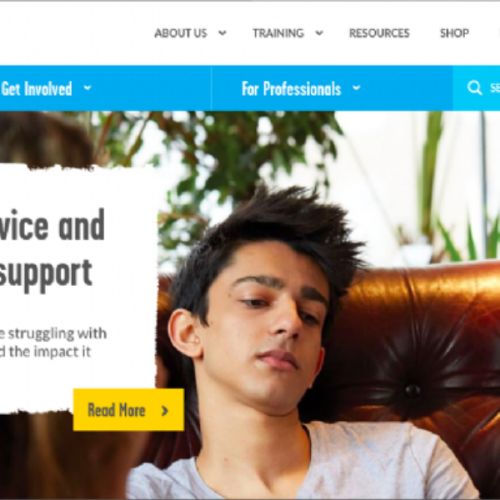Go to the RESOURCES page

(x=379, y=33)
